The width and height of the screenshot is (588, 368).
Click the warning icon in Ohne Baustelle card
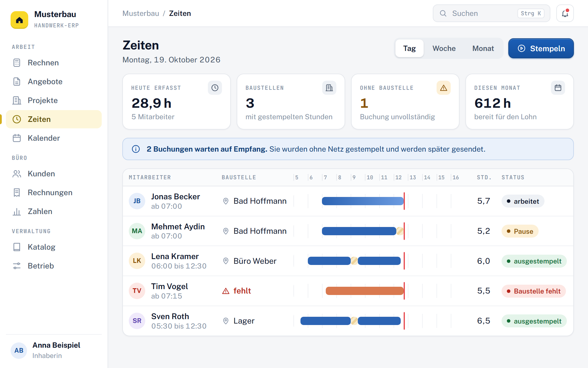(444, 88)
